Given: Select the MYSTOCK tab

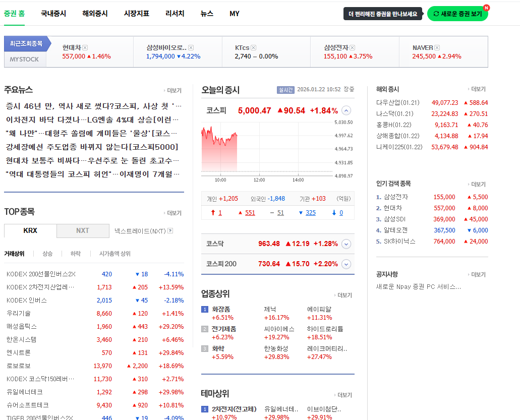Looking at the screenshot, I should [x=24, y=59].
